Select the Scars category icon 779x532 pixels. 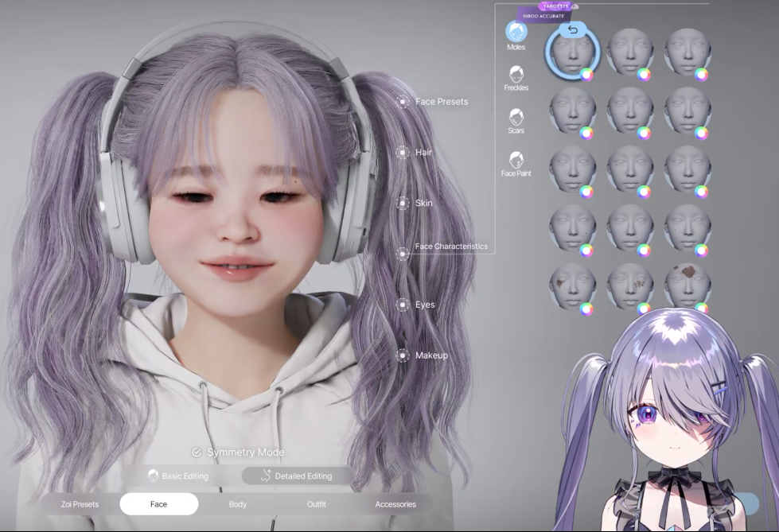(x=516, y=118)
